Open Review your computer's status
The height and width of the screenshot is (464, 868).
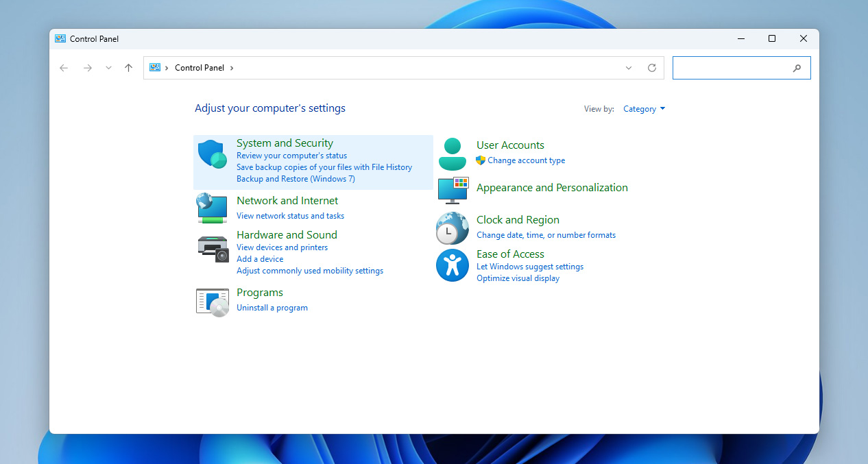[x=291, y=156]
